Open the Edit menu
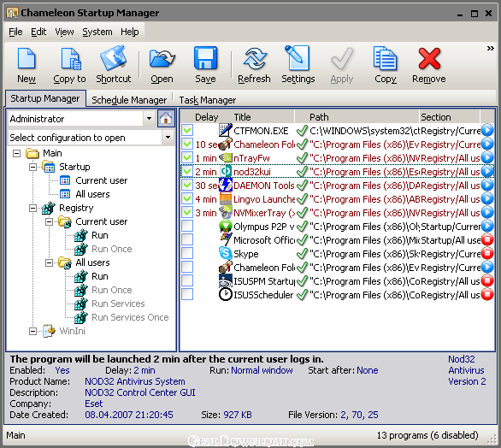The height and width of the screenshot is (448, 501). coord(38,32)
